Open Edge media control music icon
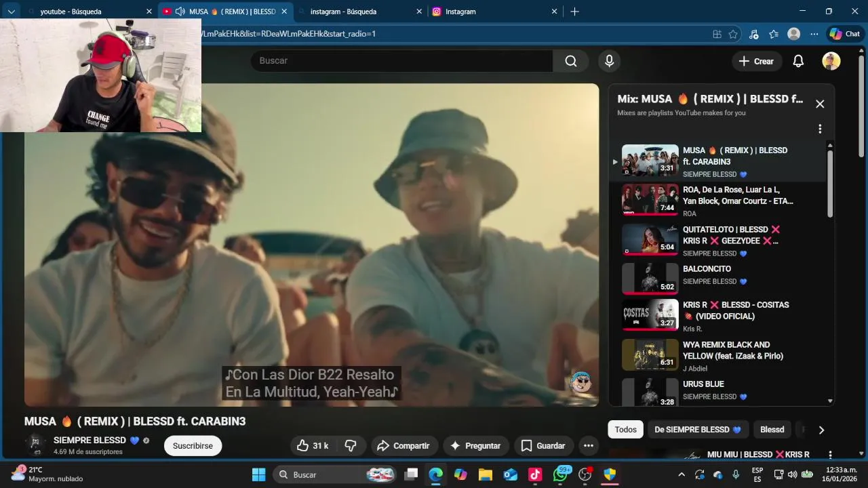This screenshot has height=488, width=868. click(754, 34)
